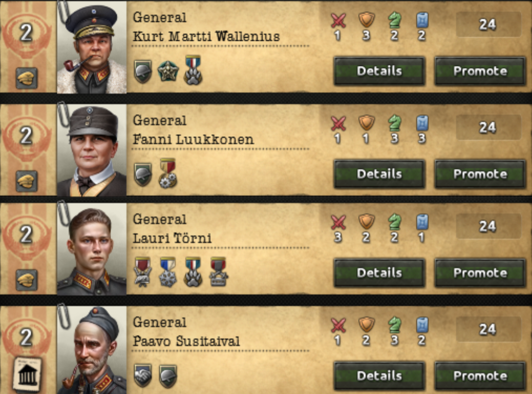Select Lauri Törni's portrait
Screen dimensions: 532x394
coord(91,249)
